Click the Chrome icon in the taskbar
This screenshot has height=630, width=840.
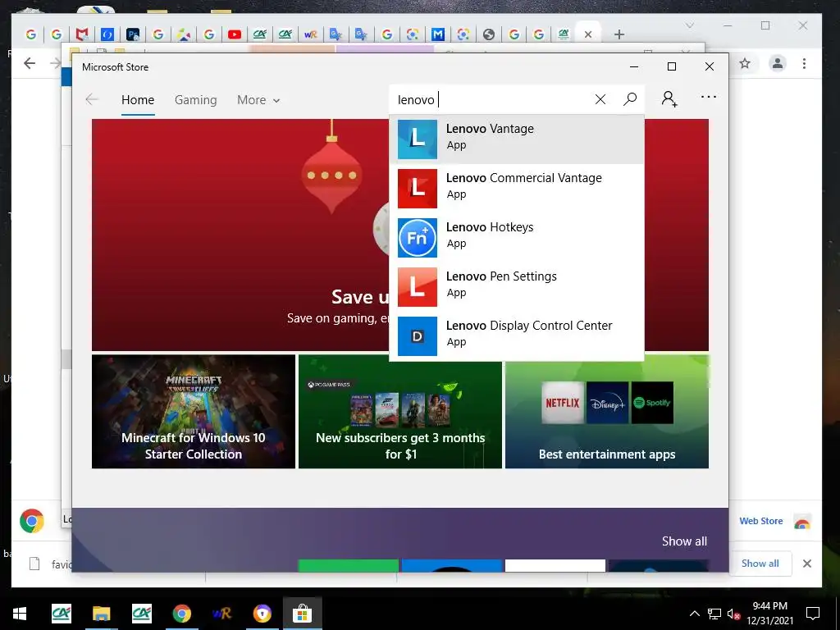[x=181, y=614]
